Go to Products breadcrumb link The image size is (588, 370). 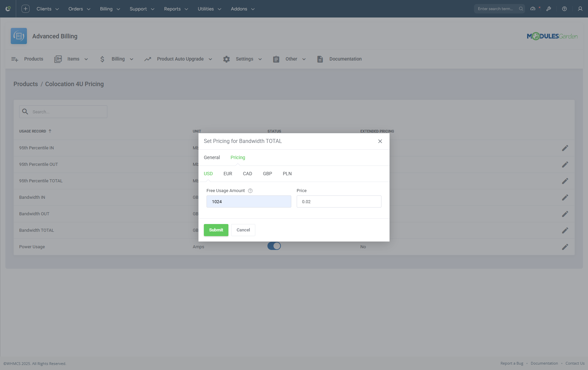coord(26,84)
